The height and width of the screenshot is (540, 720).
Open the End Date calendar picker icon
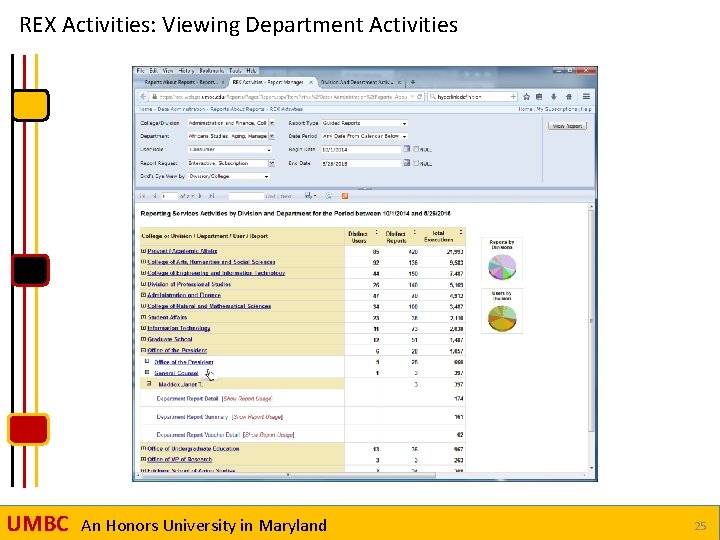pos(406,163)
